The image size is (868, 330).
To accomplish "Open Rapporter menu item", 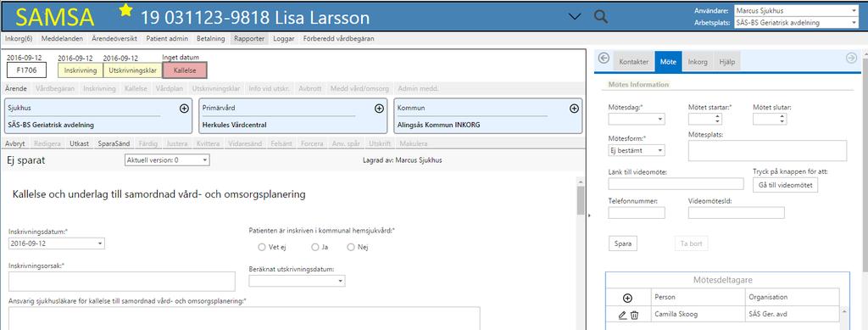I will [x=248, y=39].
